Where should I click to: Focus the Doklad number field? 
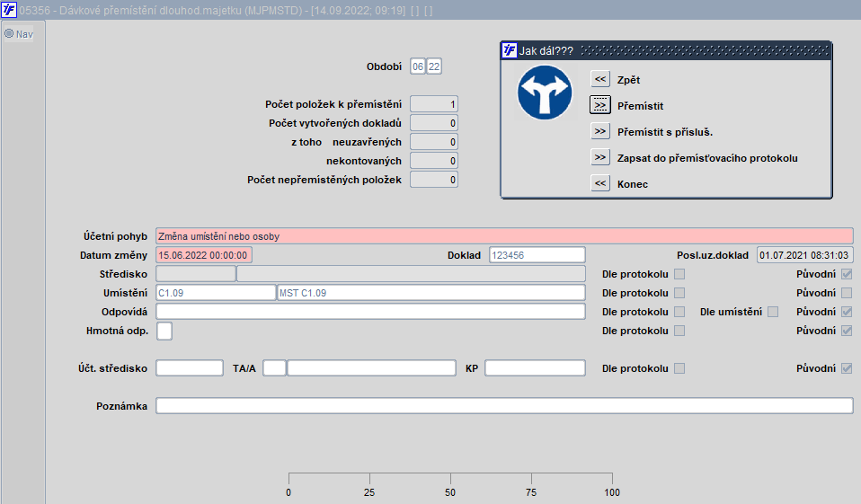pyautogui.click(x=537, y=255)
